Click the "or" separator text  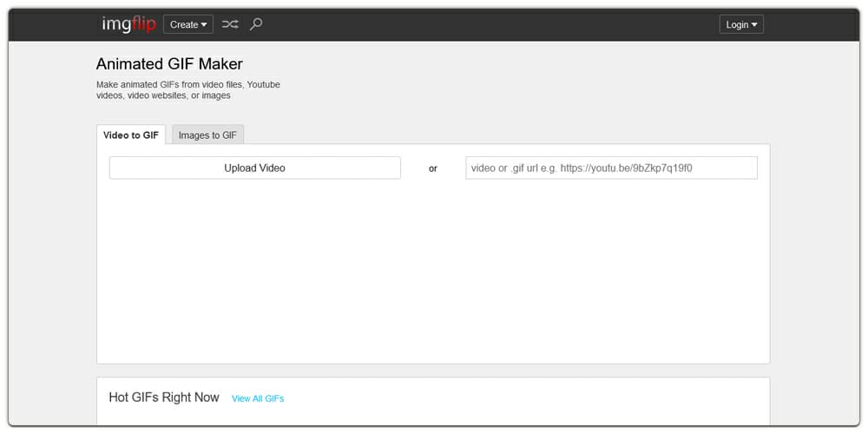pos(433,168)
